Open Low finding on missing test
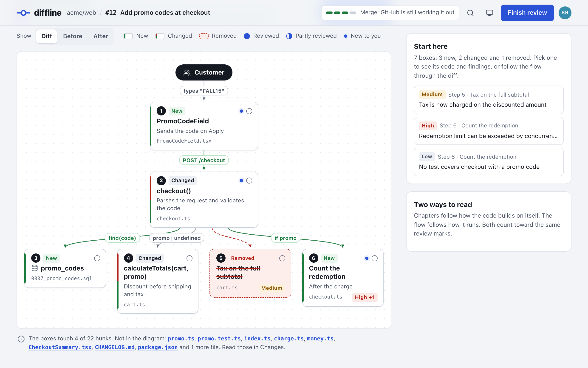 [489, 162]
